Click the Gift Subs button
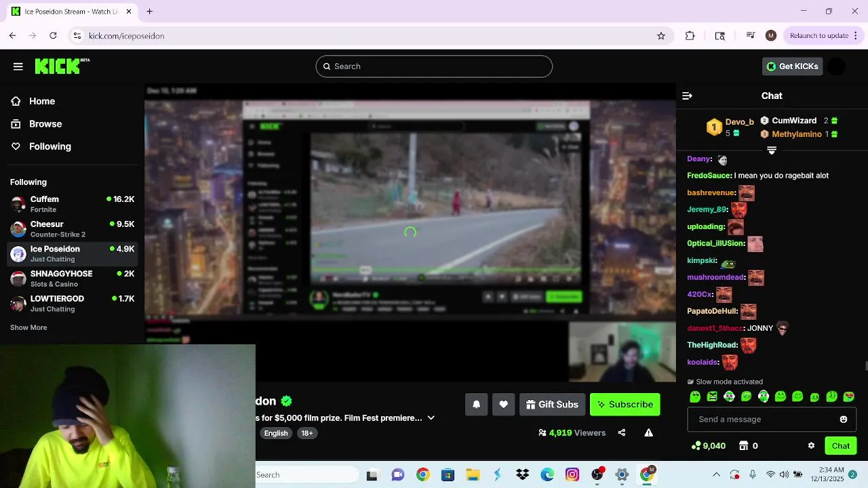 [x=553, y=405]
